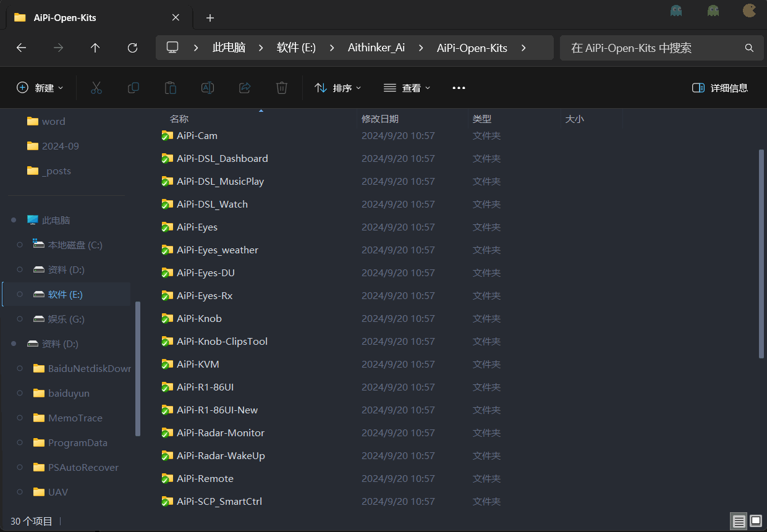Image resolution: width=767 pixels, height=532 pixels.
Task: Open the 新建 dropdown
Action: tap(40, 88)
